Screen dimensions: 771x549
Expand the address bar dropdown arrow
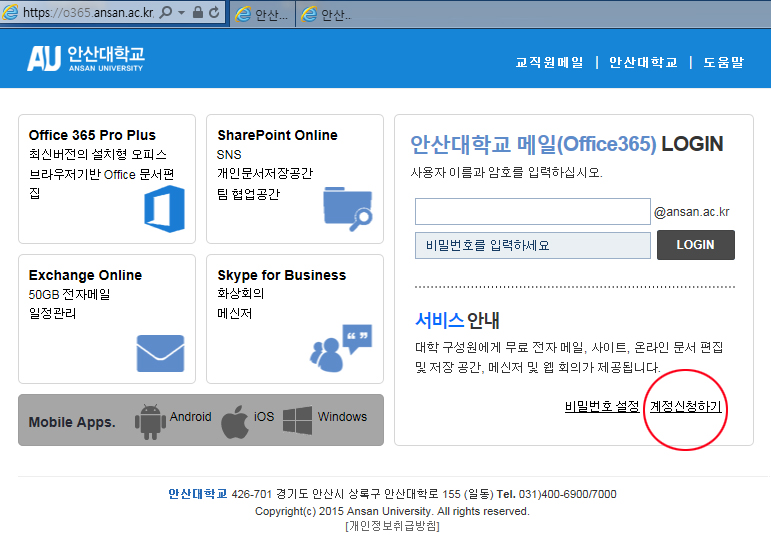pos(180,13)
